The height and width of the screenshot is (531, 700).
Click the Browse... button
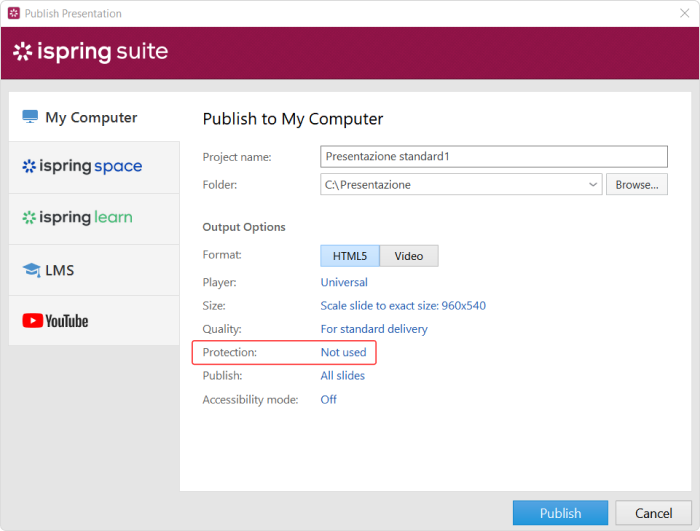click(x=637, y=184)
